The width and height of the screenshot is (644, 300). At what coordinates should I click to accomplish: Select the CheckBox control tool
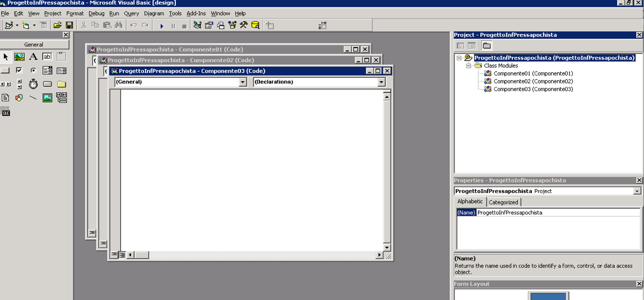click(19, 71)
